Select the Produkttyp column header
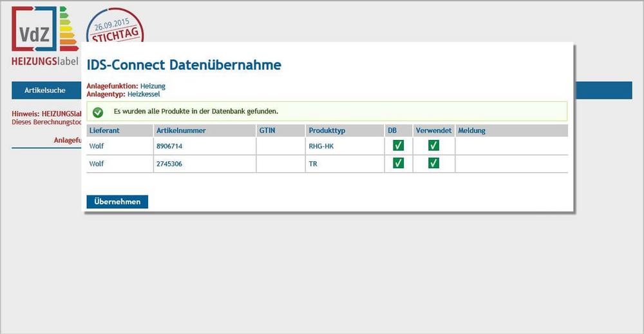Screen dimensions: 644x334 pyautogui.click(x=327, y=130)
